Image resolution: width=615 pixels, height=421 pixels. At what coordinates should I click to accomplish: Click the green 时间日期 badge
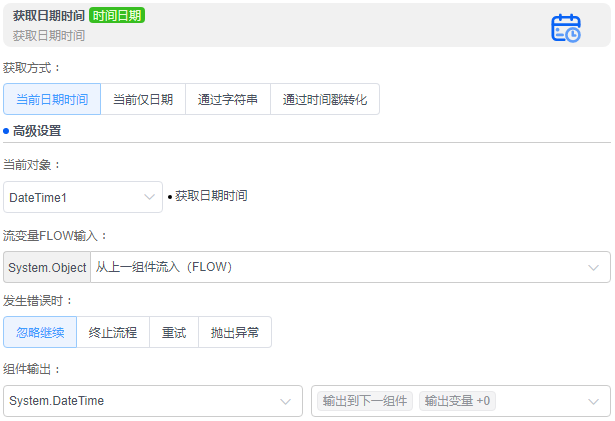pyautogui.click(x=117, y=16)
